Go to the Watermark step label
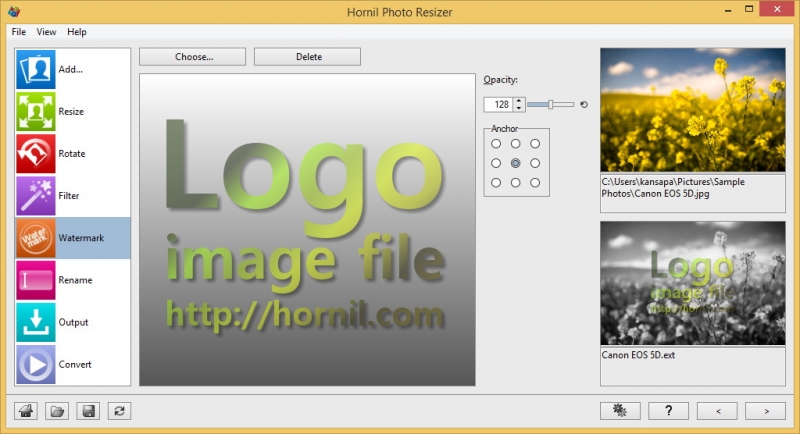 [81, 238]
